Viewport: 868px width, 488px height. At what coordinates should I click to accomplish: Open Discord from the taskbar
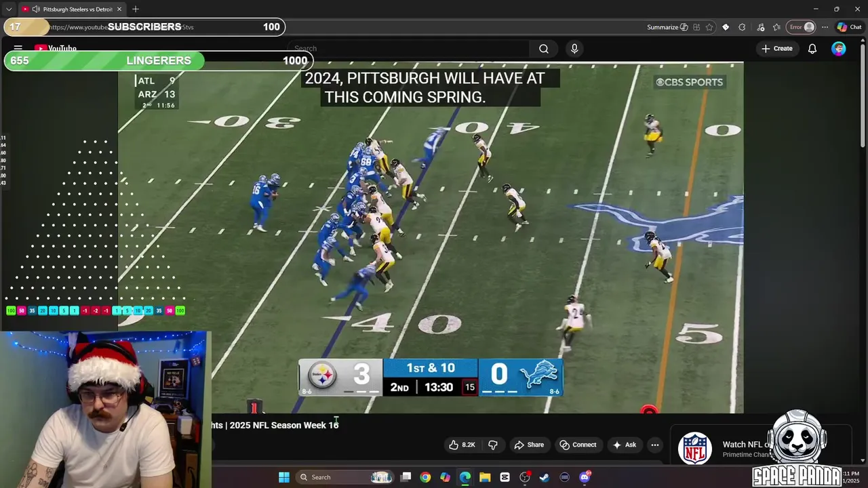point(585,477)
